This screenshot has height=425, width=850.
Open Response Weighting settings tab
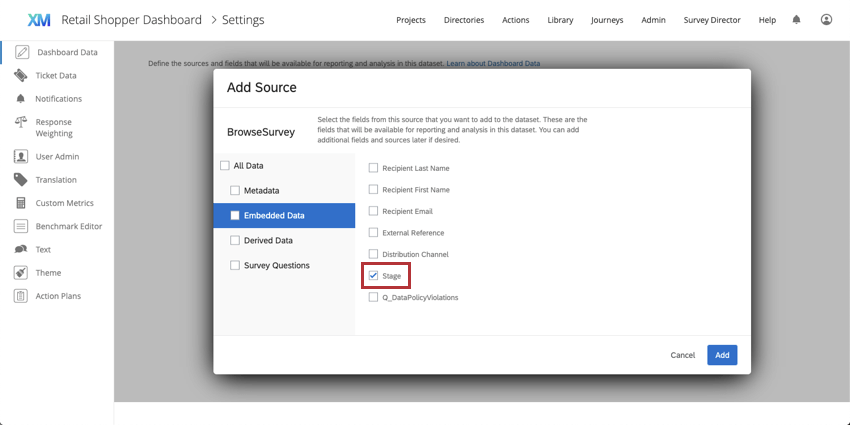pos(54,127)
